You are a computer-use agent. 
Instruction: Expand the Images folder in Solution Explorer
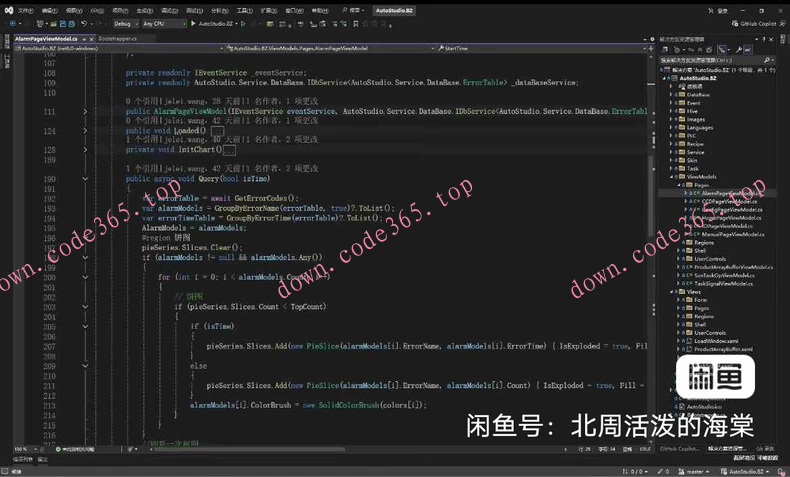(x=672, y=119)
